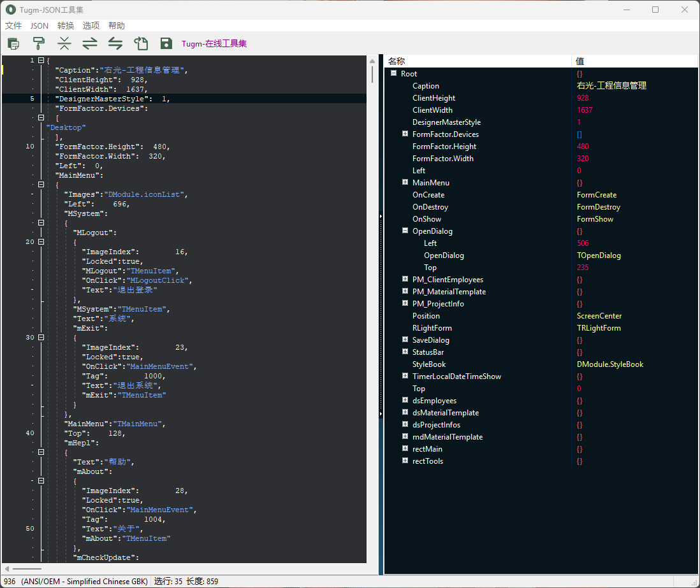
Task: Click the right-left swap arrows conversion icon
Action: (x=90, y=43)
